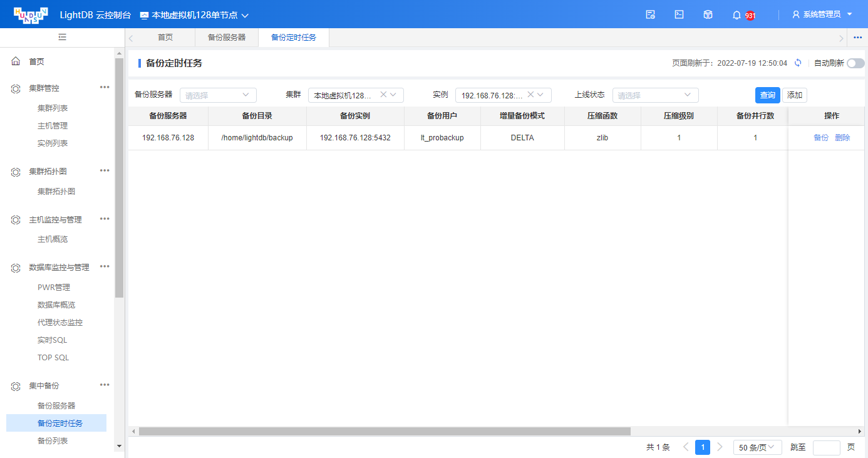Open 备份列表 in sidebar

[53, 441]
